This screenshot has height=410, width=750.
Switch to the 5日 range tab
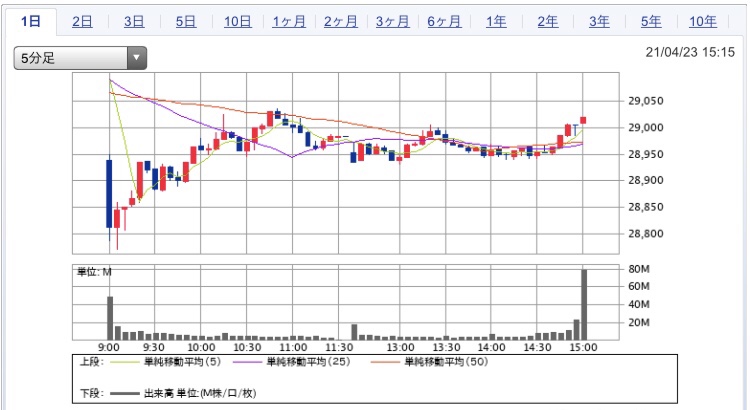point(186,22)
